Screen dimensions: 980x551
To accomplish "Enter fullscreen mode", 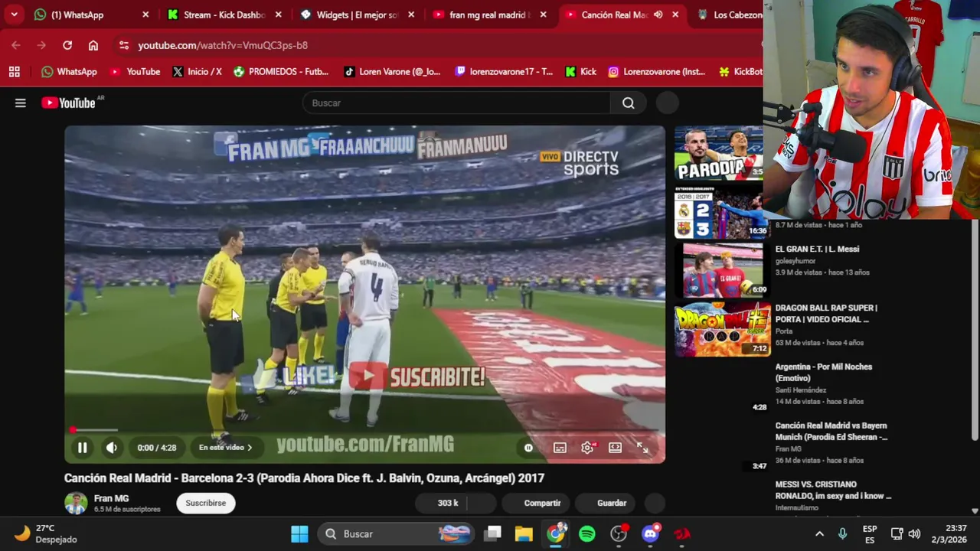I will tap(643, 448).
